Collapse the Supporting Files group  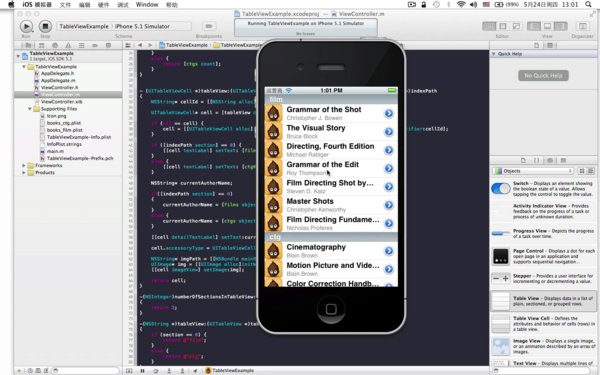30,109
